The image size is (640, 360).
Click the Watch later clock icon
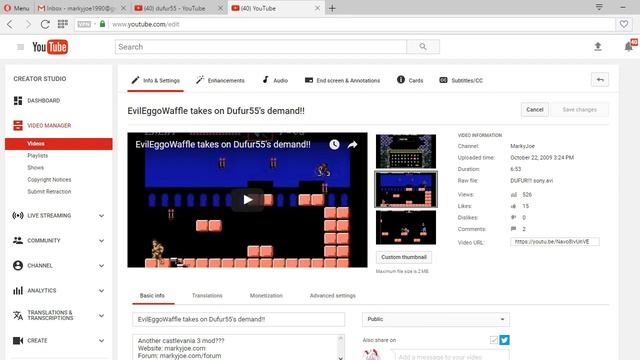coord(334,144)
